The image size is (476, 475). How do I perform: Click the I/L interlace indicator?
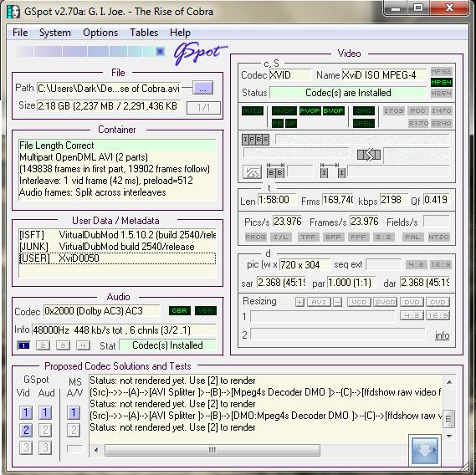[x=280, y=237]
